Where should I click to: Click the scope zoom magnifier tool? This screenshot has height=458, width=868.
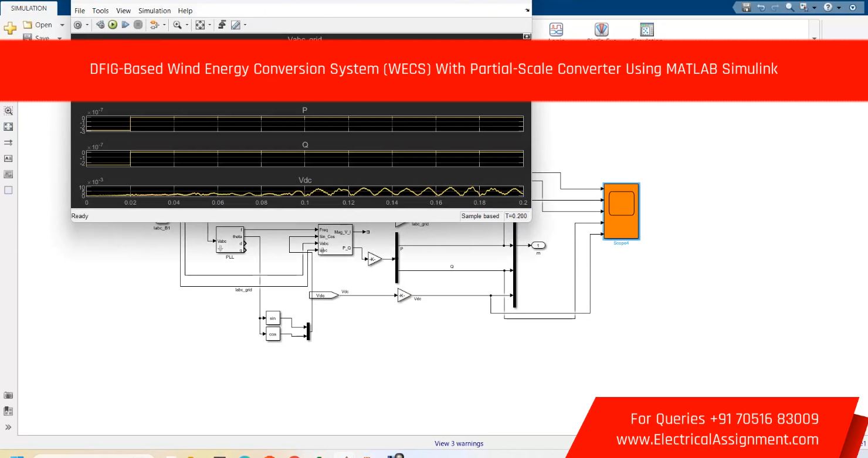pos(177,25)
